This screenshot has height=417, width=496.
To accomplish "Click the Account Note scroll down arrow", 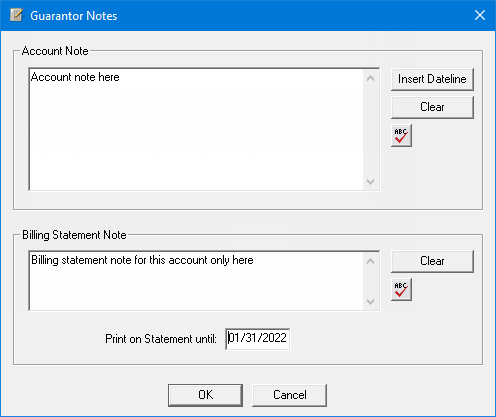I will (370, 182).
